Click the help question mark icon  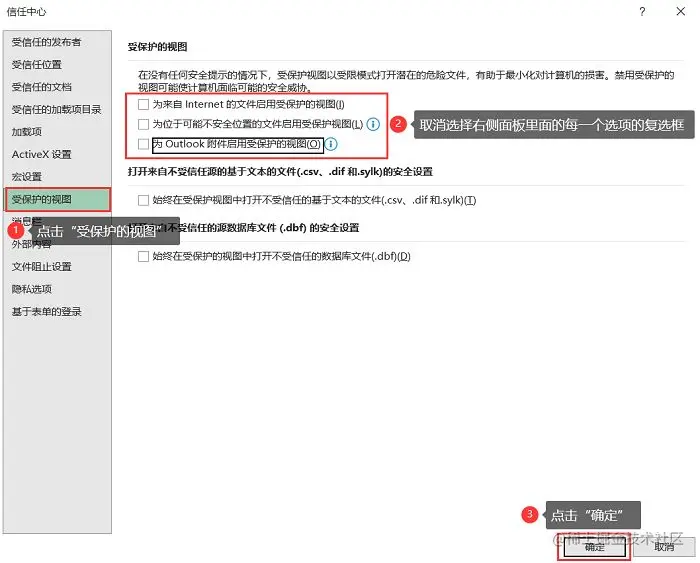(x=642, y=11)
